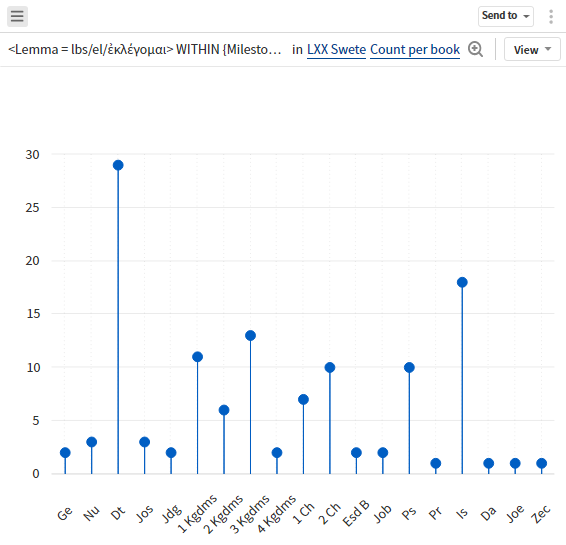The image size is (566, 545).
Task: Expand the Send to dropdown
Action: pos(506,16)
